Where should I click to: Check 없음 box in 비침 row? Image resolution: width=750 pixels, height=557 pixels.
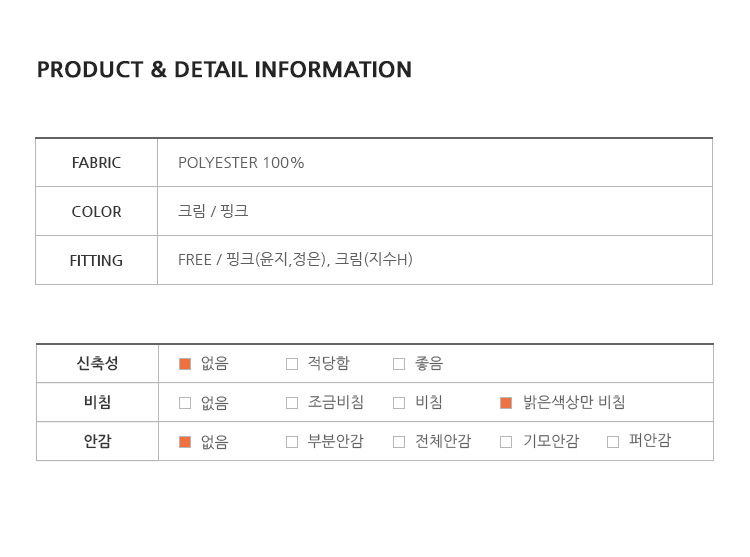(185, 403)
